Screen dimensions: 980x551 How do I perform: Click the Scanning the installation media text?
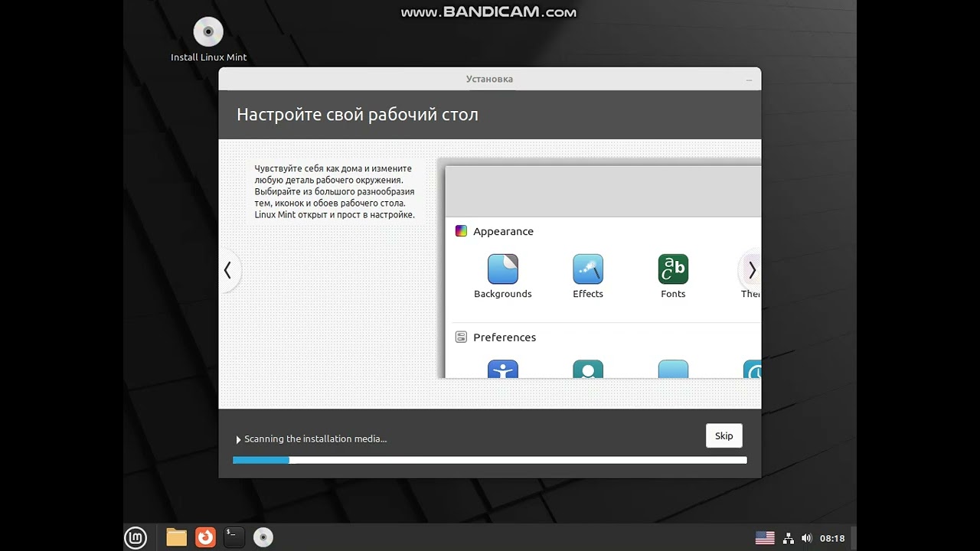(315, 439)
